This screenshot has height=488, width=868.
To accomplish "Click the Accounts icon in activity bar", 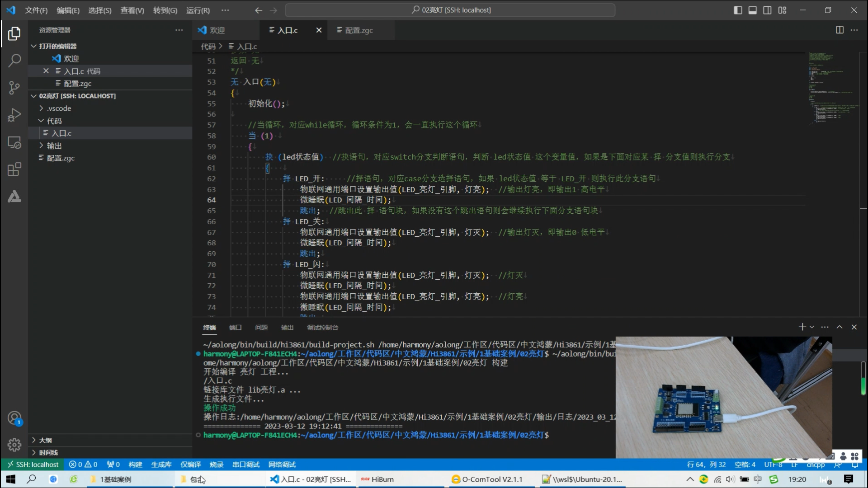I will [x=14, y=418].
